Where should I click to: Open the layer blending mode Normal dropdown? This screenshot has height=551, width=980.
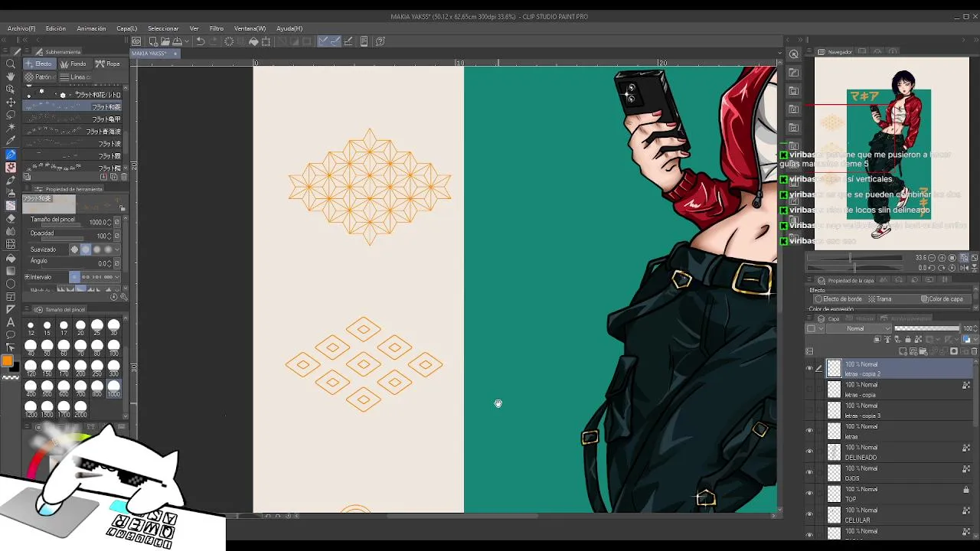tap(861, 328)
